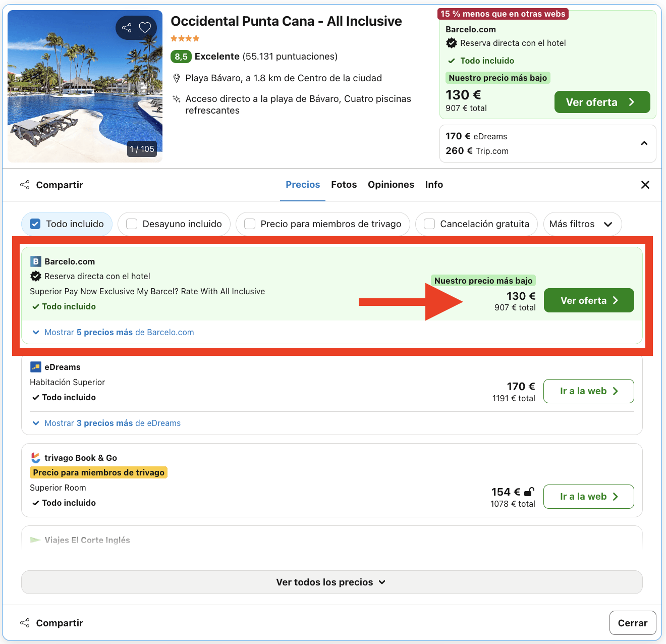Click the Cerrar button
The height and width of the screenshot is (644, 666).
click(632, 623)
